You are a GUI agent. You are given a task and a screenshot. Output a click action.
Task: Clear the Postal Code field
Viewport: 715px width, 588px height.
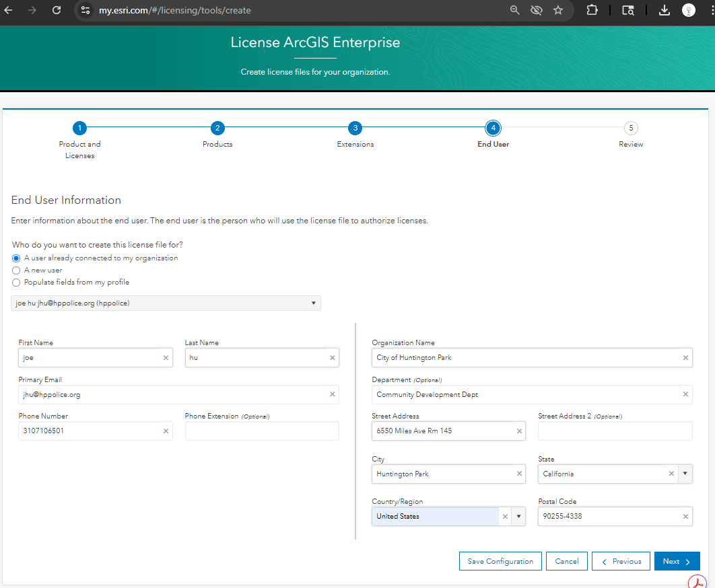[685, 517]
